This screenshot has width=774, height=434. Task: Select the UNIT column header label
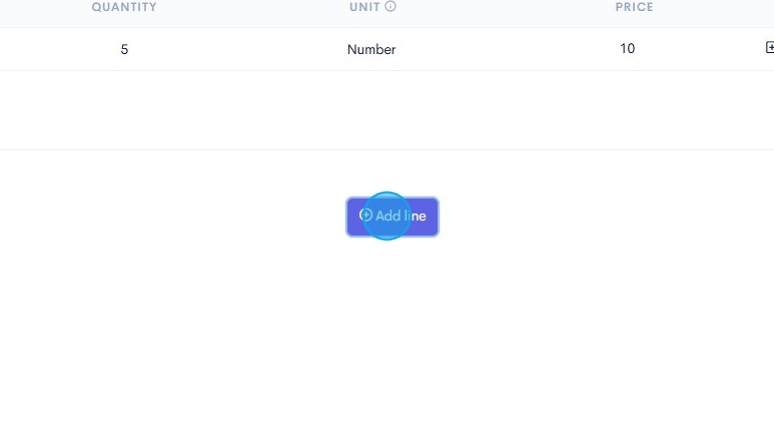coord(365,7)
